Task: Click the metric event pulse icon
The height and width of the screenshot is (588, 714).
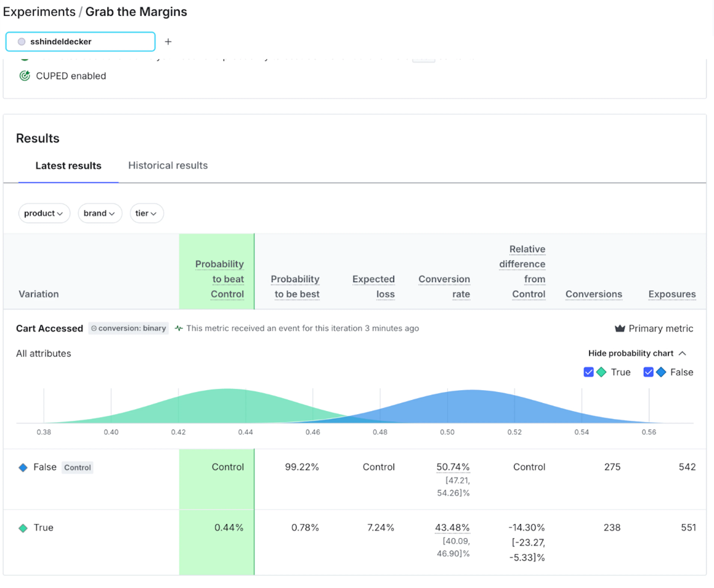Action: pyautogui.click(x=179, y=328)
